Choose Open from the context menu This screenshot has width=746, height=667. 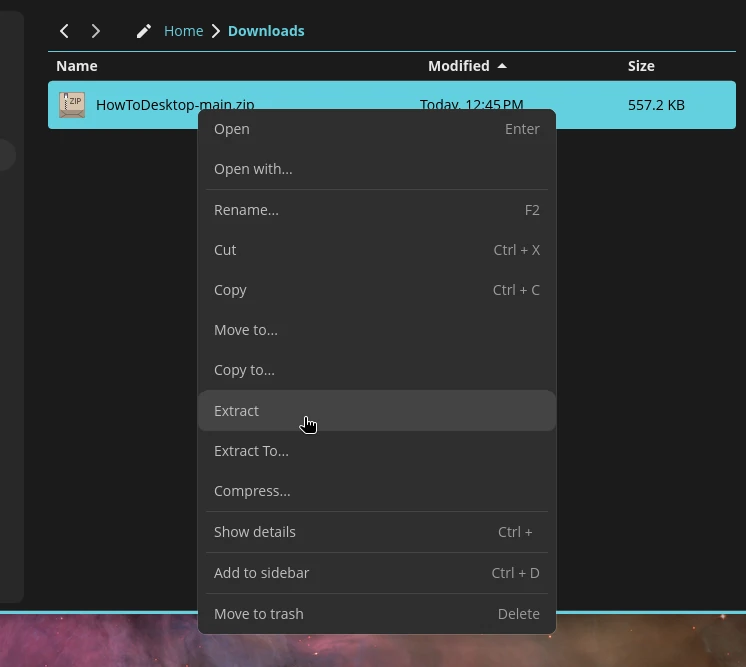coord(377,129)
